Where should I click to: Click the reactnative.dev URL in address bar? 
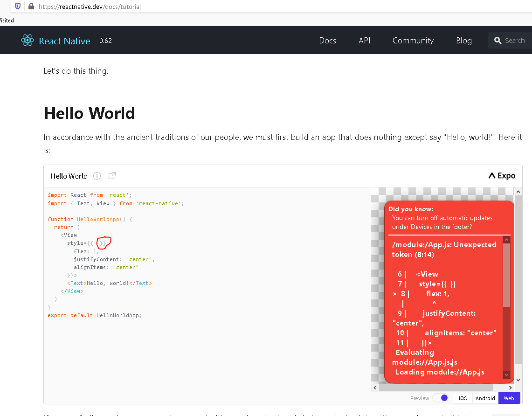pyautogui.click(x=90, y=7)
